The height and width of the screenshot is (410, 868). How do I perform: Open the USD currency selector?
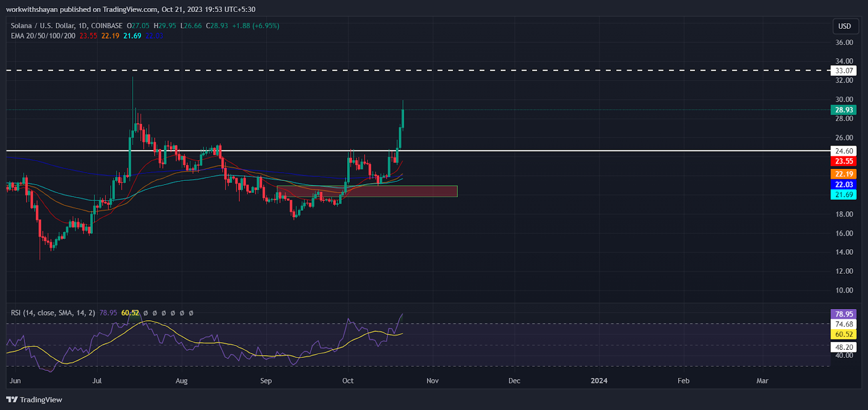(844, 26)
